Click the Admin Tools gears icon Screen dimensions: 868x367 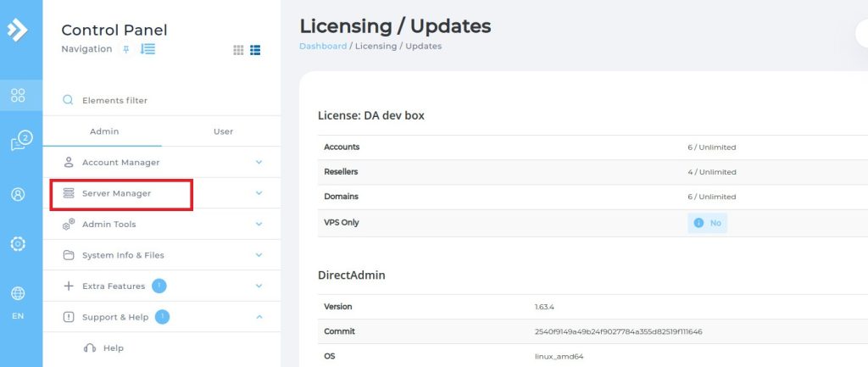(x=69, y=225)
